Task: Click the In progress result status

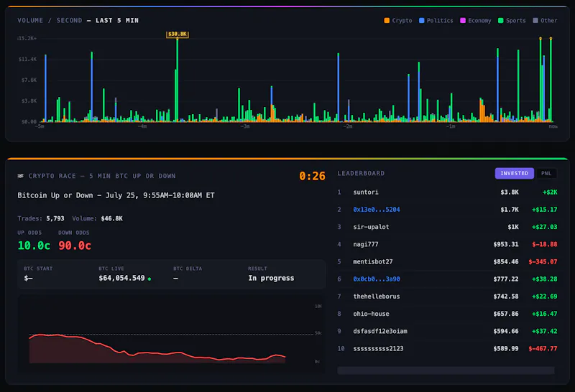Action: [x=271, y=279]
